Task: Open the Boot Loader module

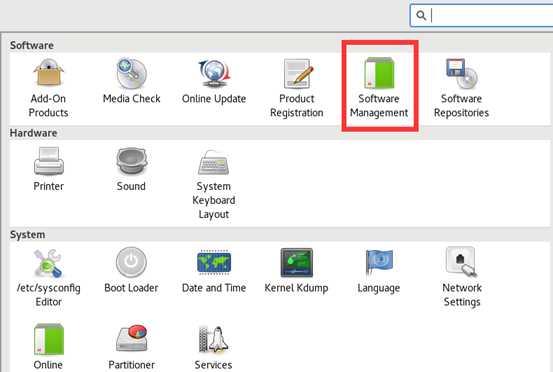Action: click(131, 271)
